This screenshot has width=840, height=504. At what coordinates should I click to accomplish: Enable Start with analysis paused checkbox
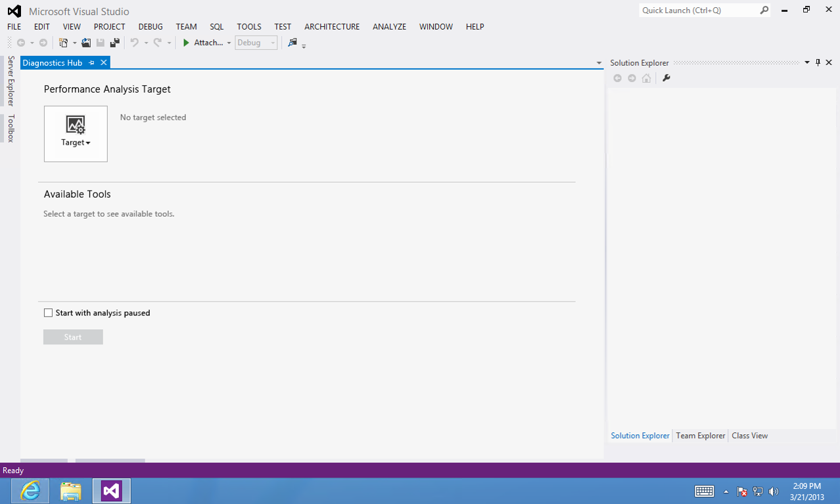tap(48, 313)
